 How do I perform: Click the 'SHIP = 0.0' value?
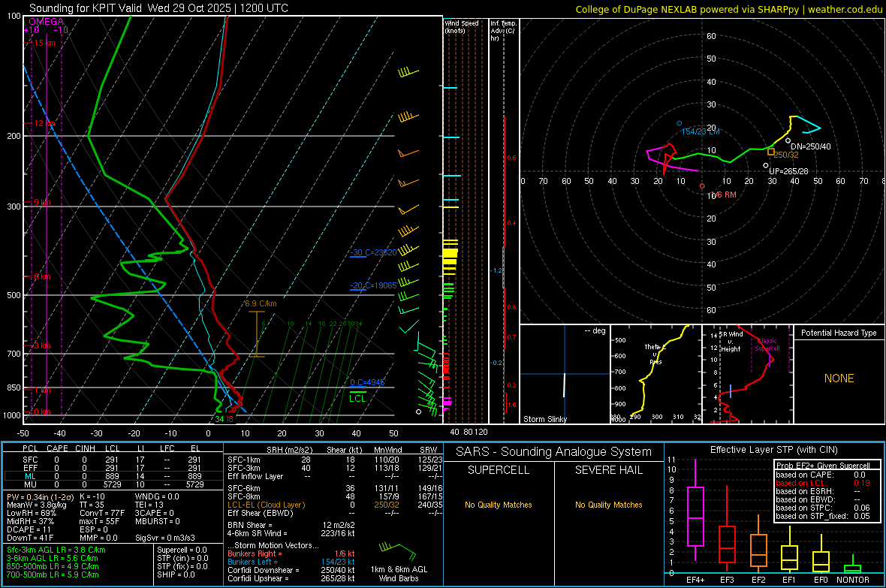pos(176,575)
